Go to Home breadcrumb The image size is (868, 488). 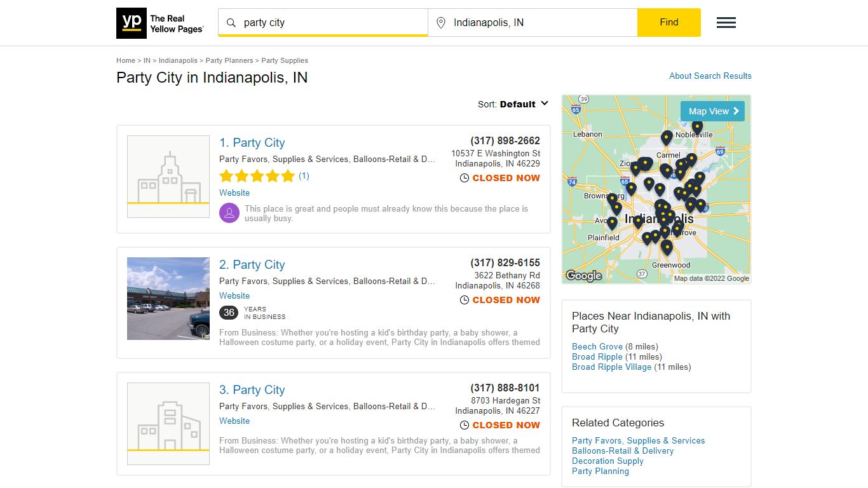coord(126,61)
